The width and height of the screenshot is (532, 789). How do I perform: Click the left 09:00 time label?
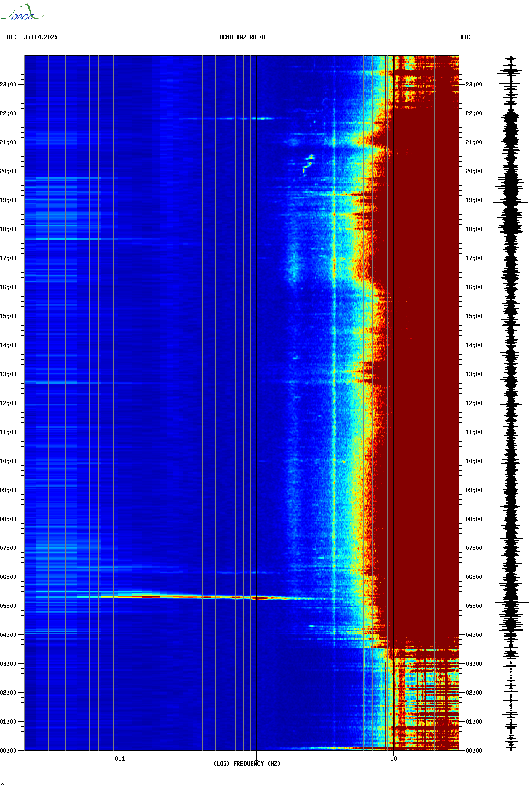coord(8,490)
